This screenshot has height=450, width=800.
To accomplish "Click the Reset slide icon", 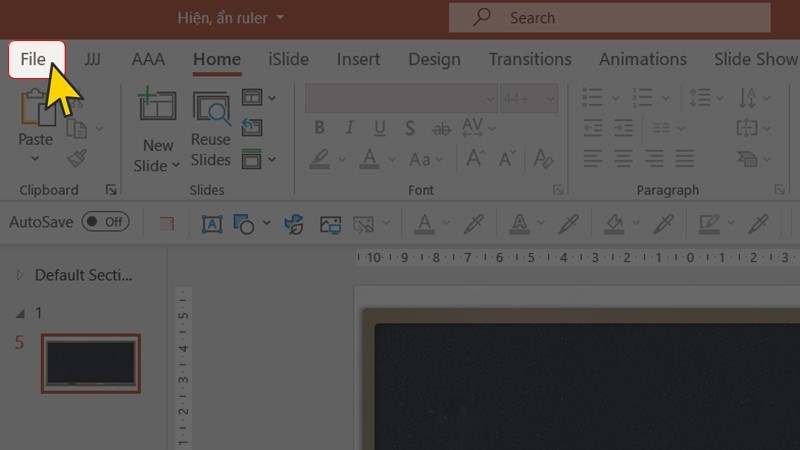I will [252, 128].
